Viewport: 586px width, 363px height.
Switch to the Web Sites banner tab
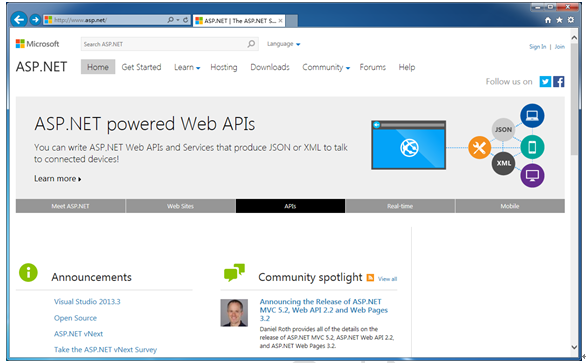click(181, 206)
